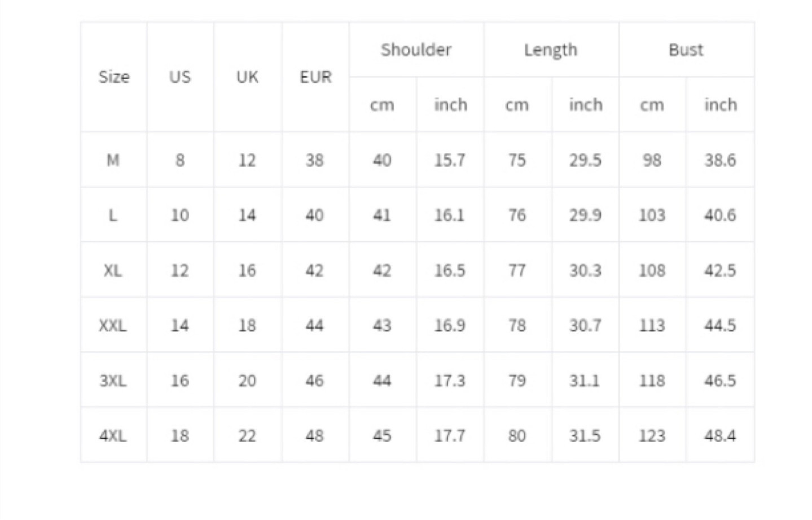
Task: Select the 3XL size row label
Action: click(113, 381)
